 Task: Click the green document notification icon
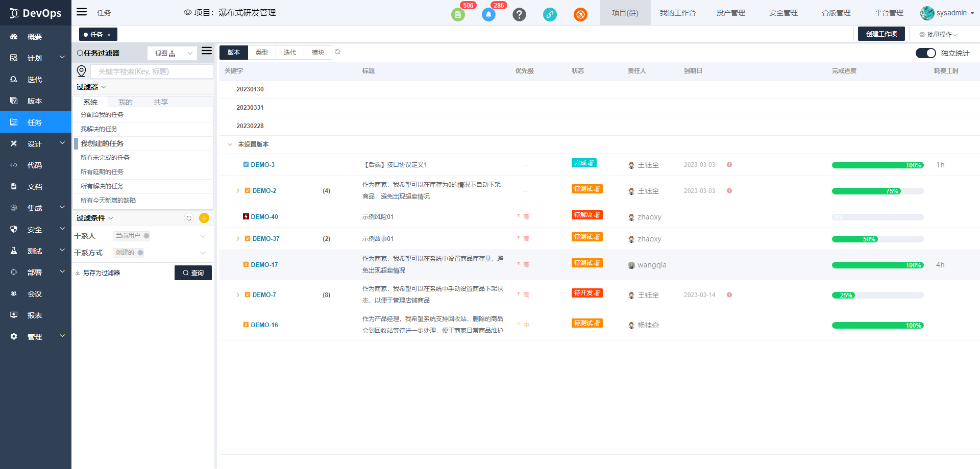(x=458, y=15)
